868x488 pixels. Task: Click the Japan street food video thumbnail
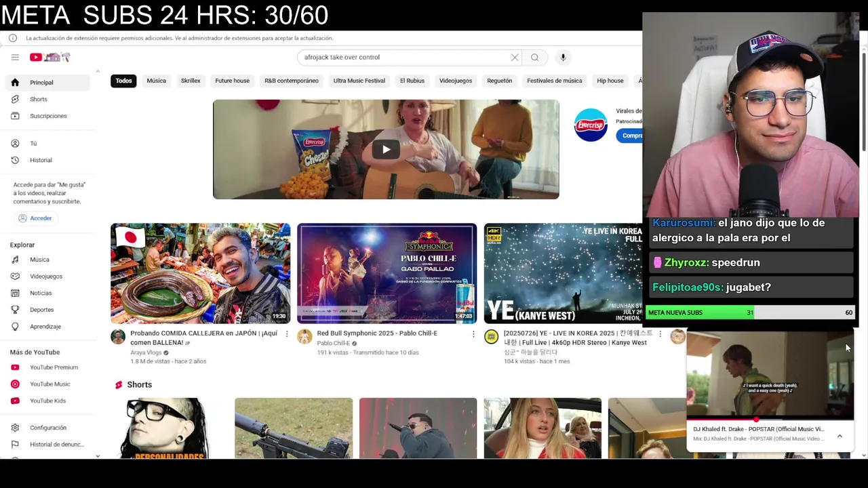tap(200, 273)
